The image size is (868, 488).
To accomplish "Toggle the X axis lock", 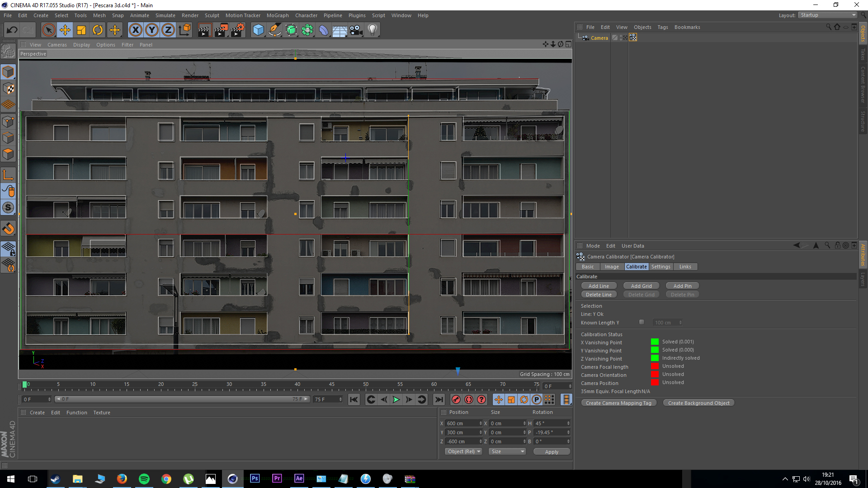I will point(135,30).
